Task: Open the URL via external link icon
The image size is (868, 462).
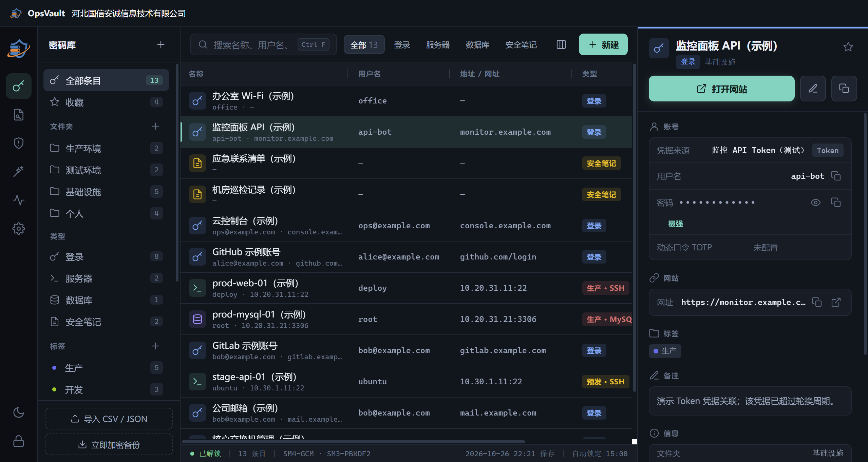Action: click(836, 302)
